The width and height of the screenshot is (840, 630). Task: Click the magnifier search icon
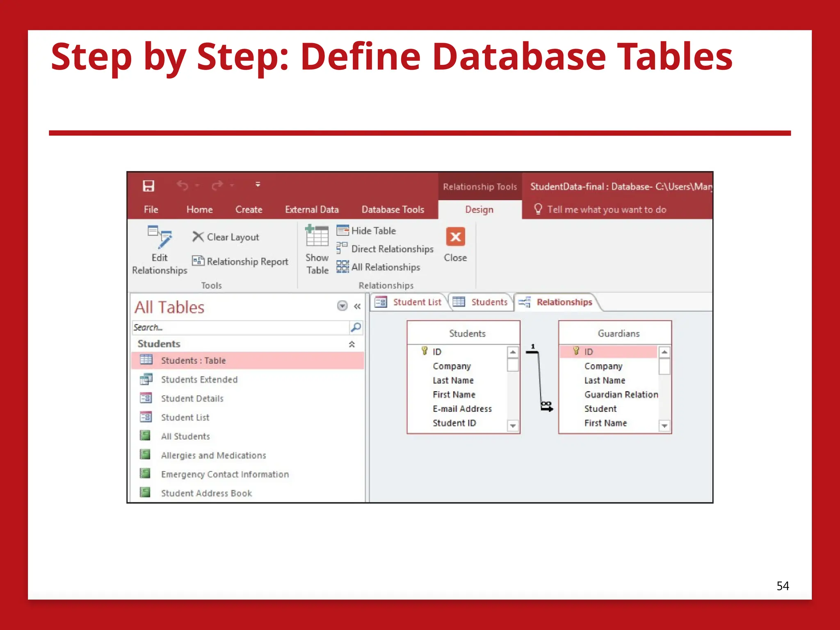(x=356, y=327)
